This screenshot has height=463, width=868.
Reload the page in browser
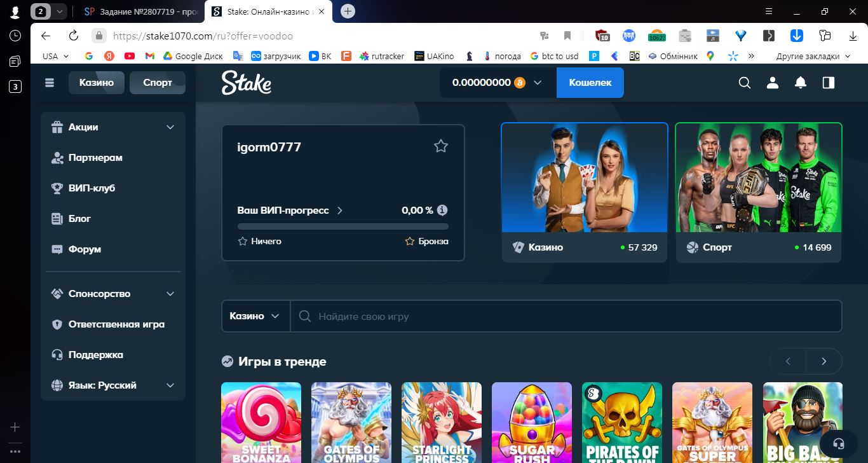coord(73,36)
